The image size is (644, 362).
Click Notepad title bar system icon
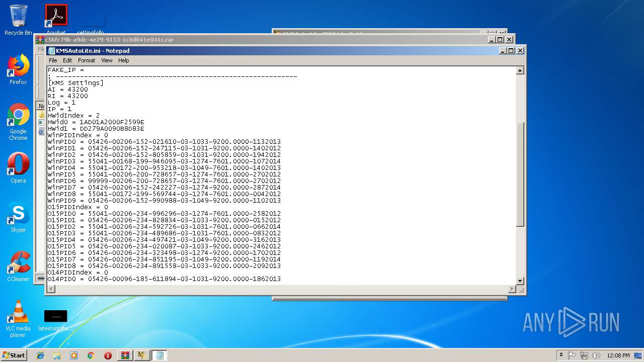51,51
